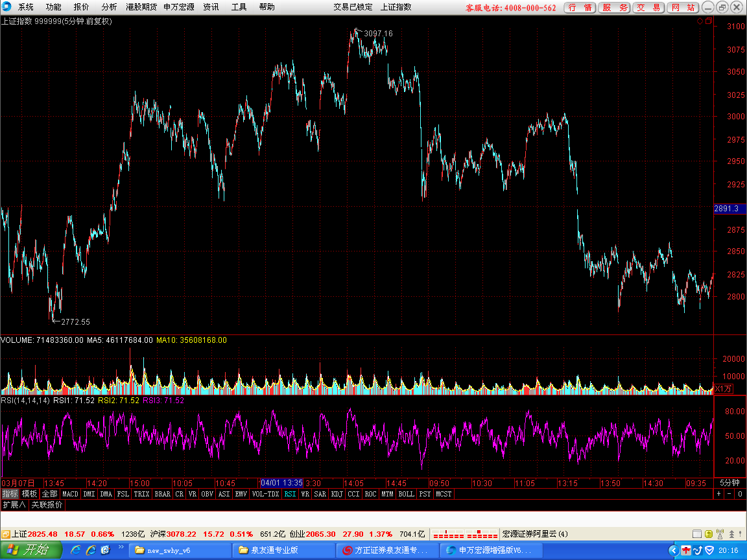Expand the 扩展∧ panel
Image resolution: width=747 pixels, height=560 pixels.
coord(14,505)
